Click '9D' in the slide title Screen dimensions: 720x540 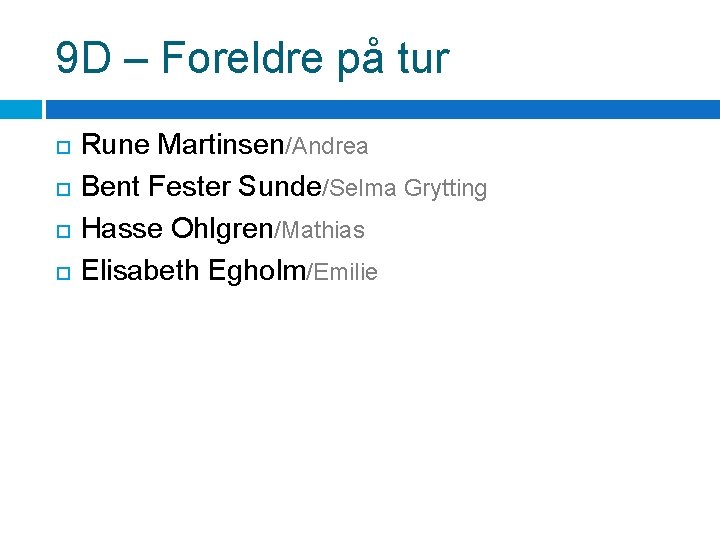[x=83, y=58]
